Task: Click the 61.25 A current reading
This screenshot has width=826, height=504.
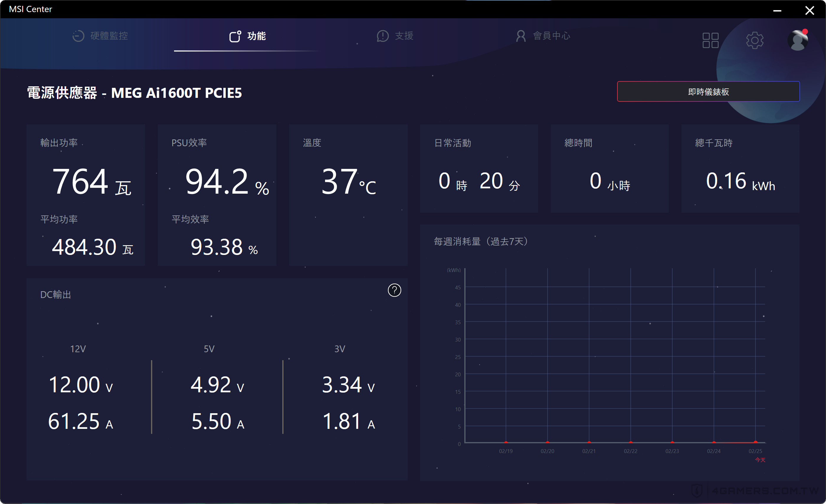Action: point(81,421)
